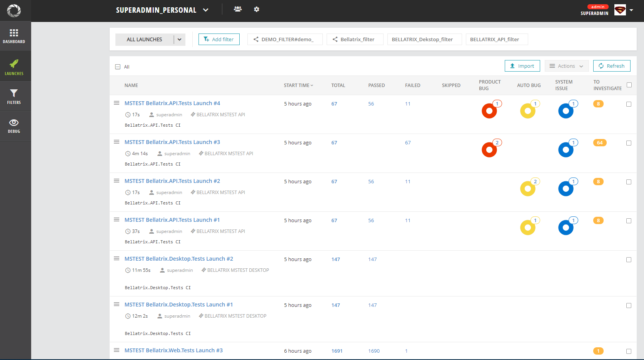Click the Refresh button

[x=612, y=66]
